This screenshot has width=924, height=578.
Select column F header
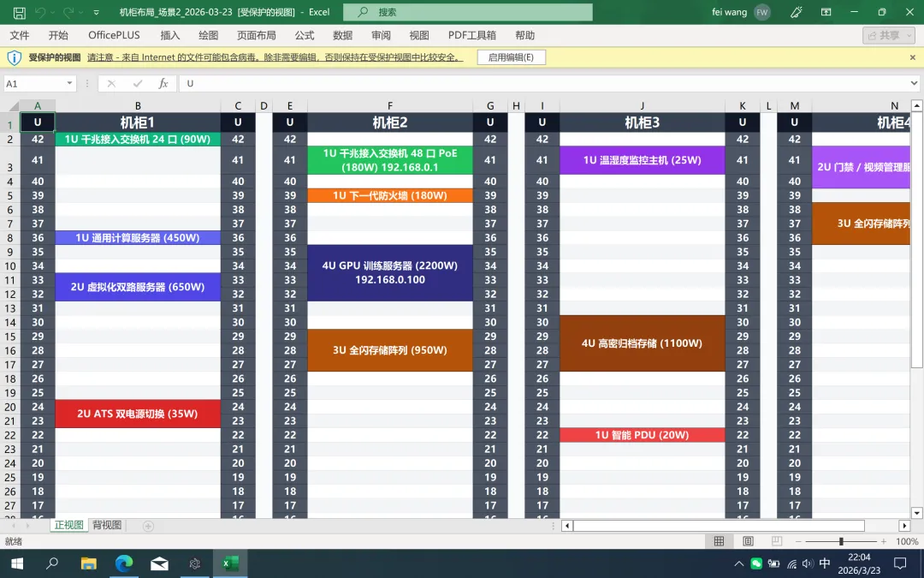pyautogui.click(x=390, y=105)
